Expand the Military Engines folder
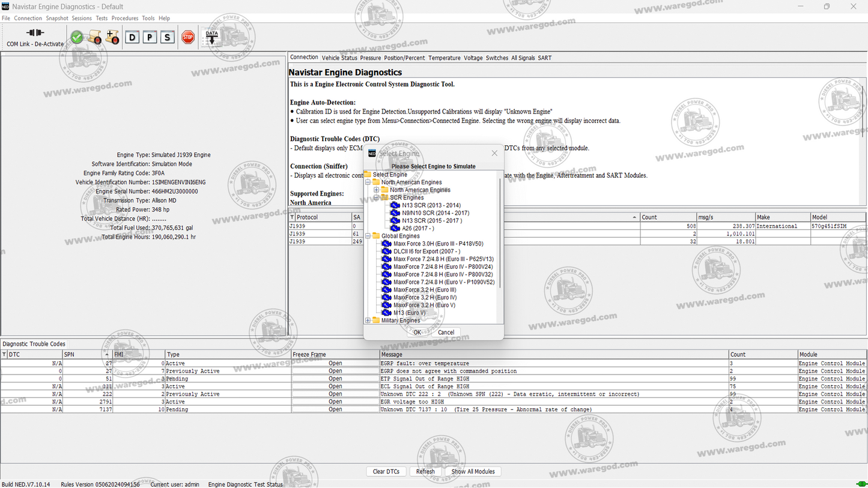 (368, 321)
